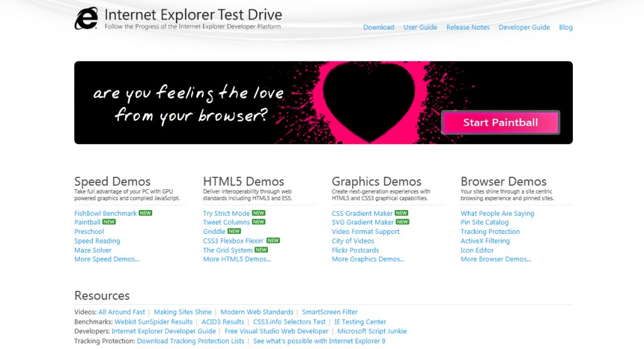The image size is (644, 349).
Task: Click the Internet Explorer Test Drive title
Action: [193, 15]
